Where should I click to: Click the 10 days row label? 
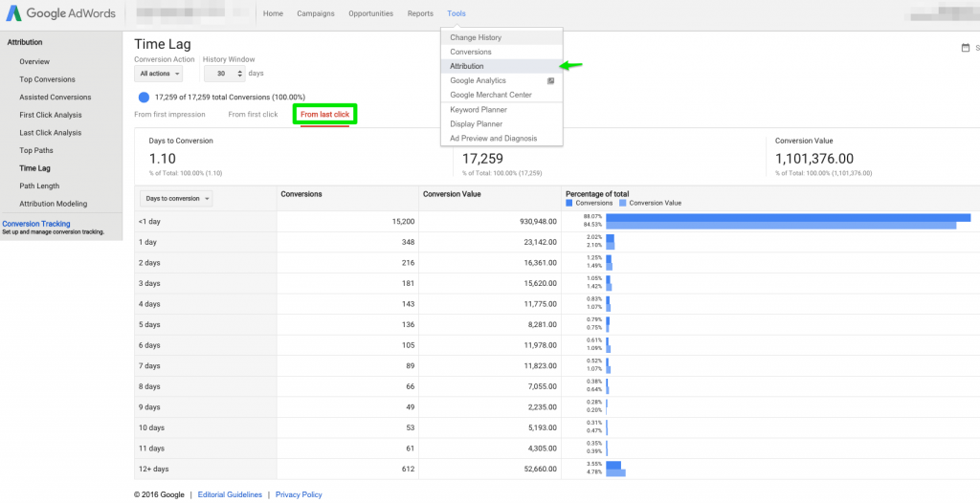(x=151, y=427)
